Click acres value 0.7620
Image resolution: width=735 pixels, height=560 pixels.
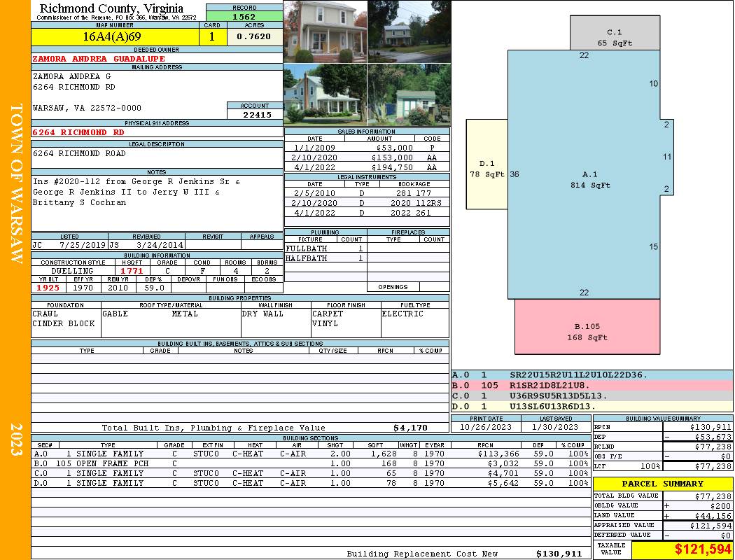(253, 36)
